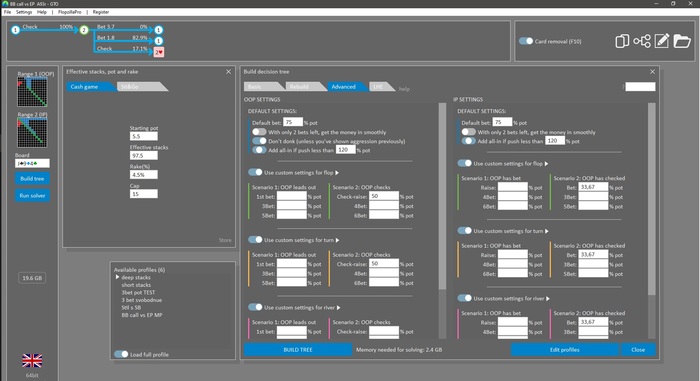
Task: Click the IP settings vertical scrollbar
Action: 652,199
